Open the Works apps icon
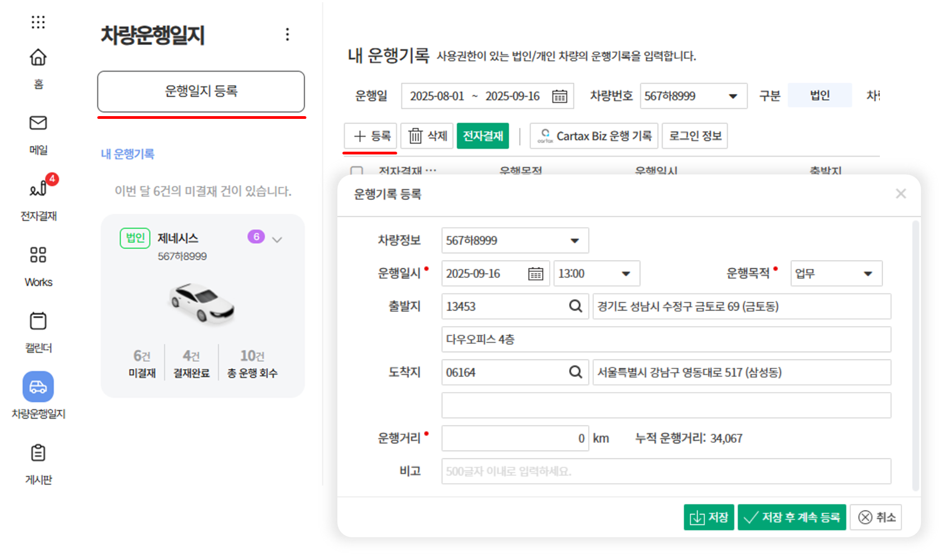Viewport: 951px width, 560px height. coord(38,255)
